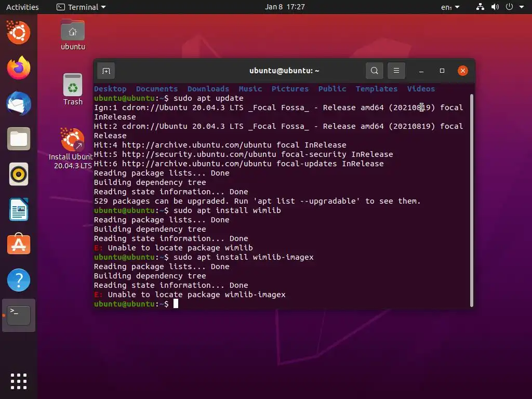Click the security.ubuntu.com URL line
This screenshot has width=532, height=399.
coord(243,154)
